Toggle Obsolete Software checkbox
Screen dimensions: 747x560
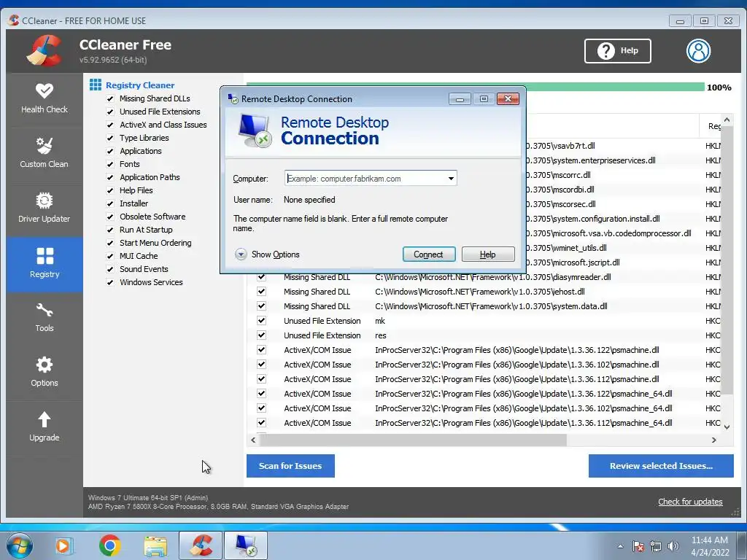click(110, 217)
